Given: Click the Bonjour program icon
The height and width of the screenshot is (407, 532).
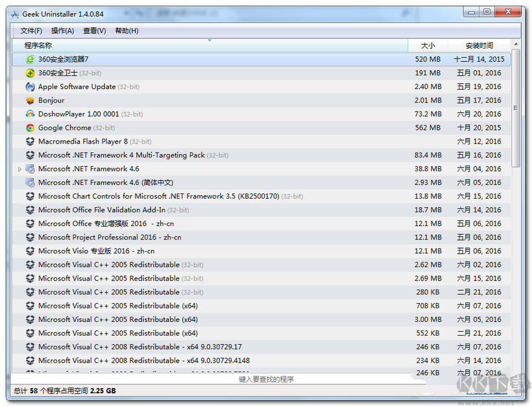Looking at the screenshot, I should (x=30, y=100).
